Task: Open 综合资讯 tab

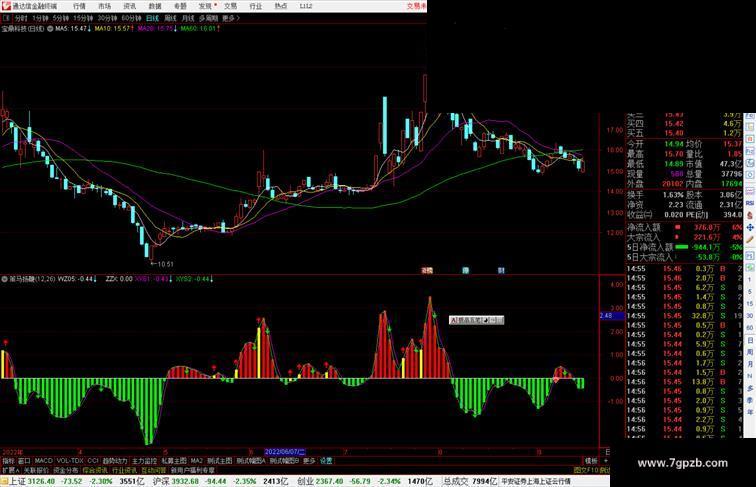Action: (x=95, y=470)
